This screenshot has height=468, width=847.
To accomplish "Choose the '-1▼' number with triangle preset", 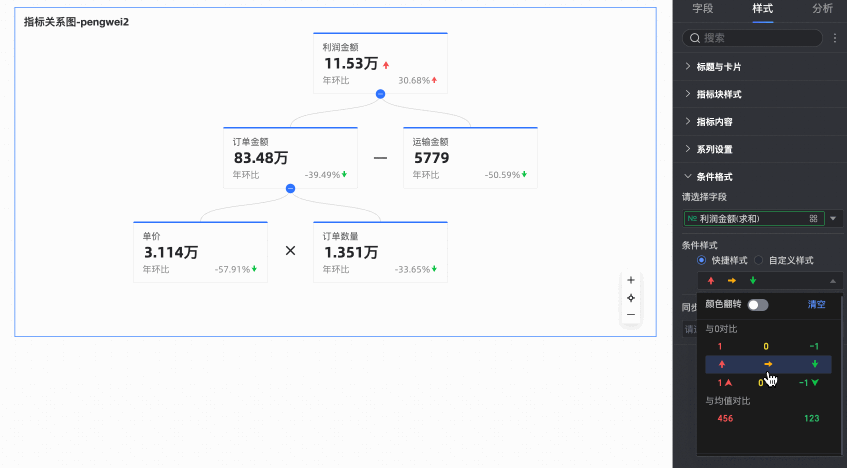I will pyautogui.click(x=809, y=383).
